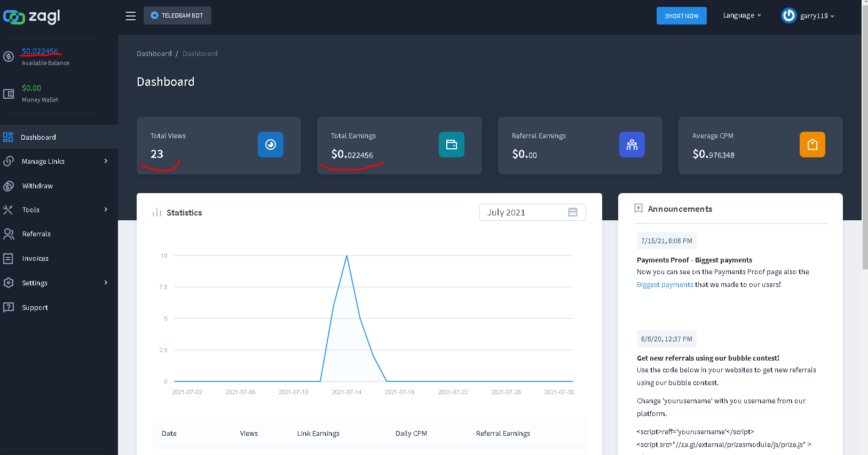868x455 pixels.
Task: Open Invoices from the sidebar
Action: (x=35, y=259)
